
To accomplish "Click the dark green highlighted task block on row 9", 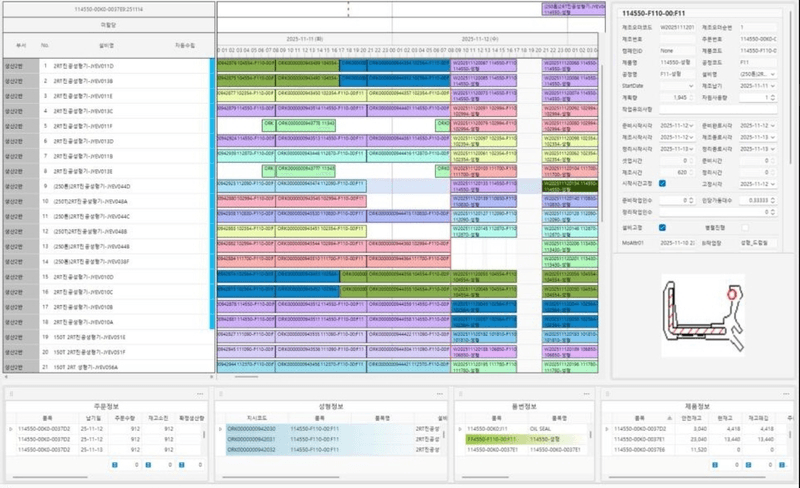I will tap(570, 186).
